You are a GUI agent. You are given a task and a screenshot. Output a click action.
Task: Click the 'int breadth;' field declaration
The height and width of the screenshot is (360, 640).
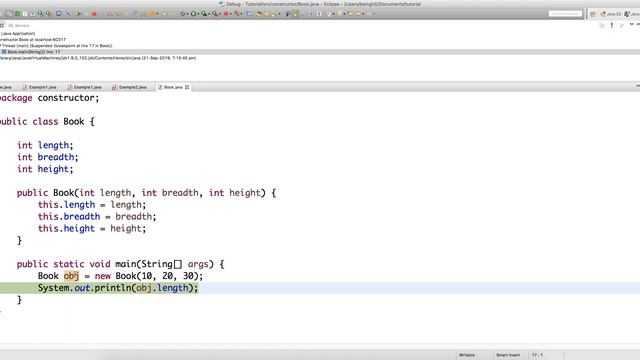[47, 157]
